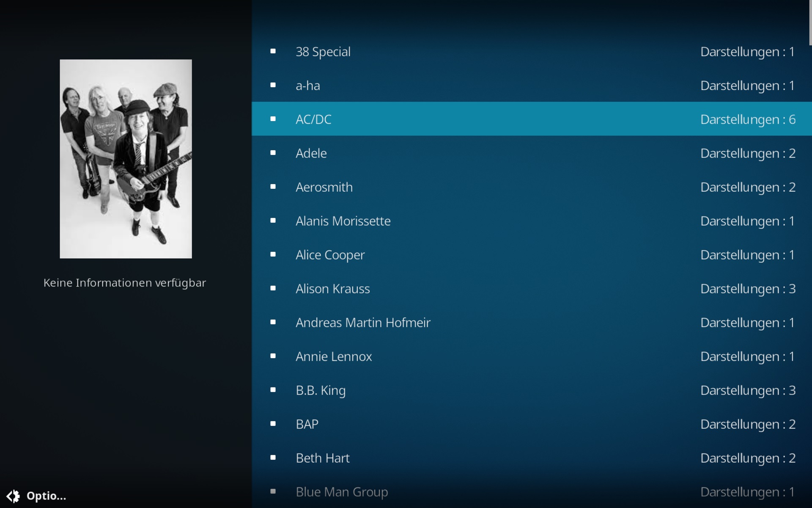Select Annie Lennox from the artists
This screenshot has width=812, height=508.
tap(532, 356)
